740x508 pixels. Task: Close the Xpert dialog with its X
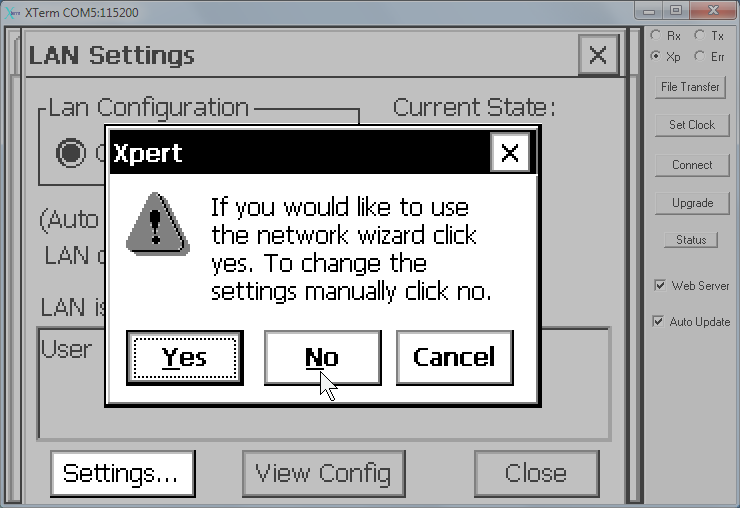(510, 152)
